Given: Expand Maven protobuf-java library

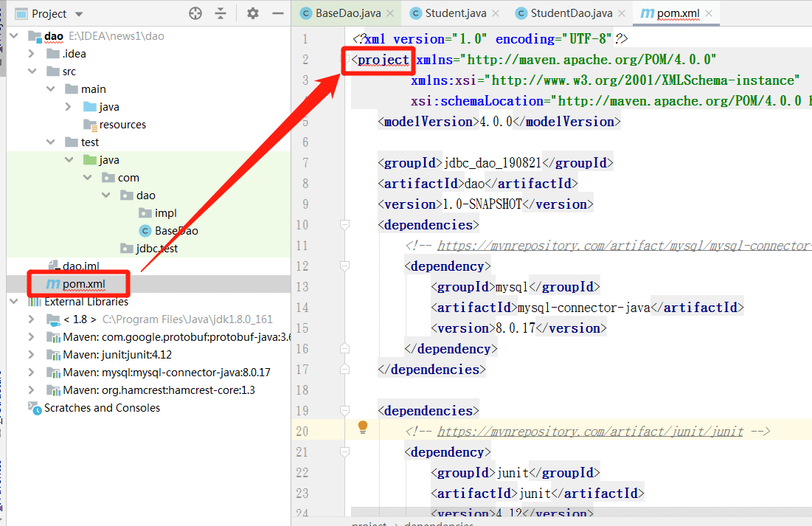Looking at the screenshot, I should coord(32,337).
